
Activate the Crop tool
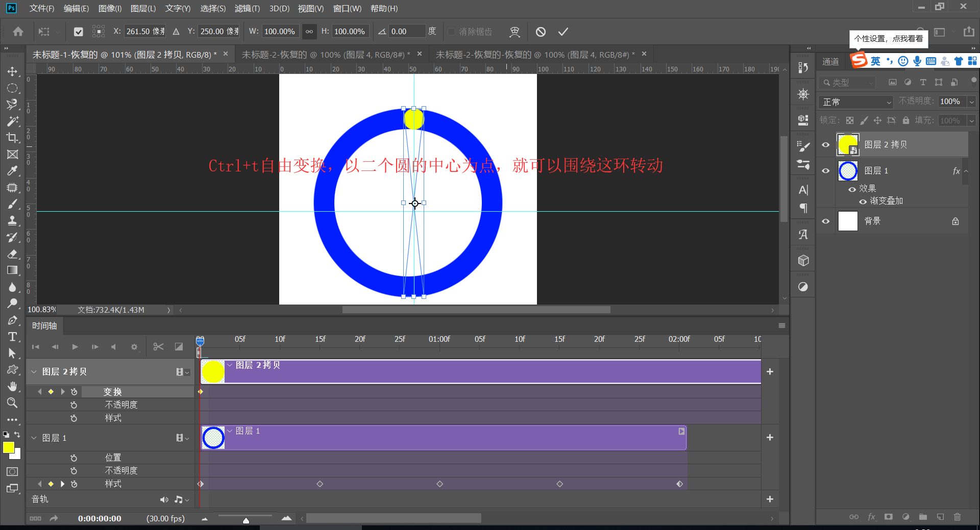[x=13, y=137]
